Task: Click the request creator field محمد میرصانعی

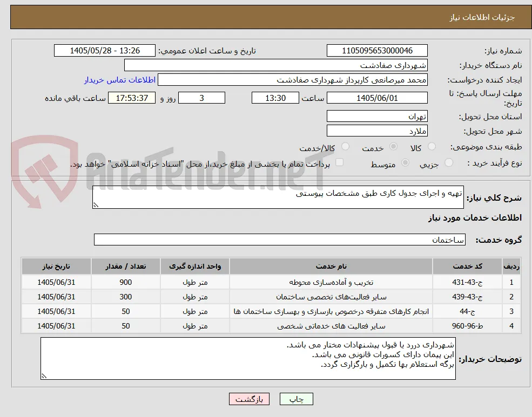Action: [x=292, y=80]
